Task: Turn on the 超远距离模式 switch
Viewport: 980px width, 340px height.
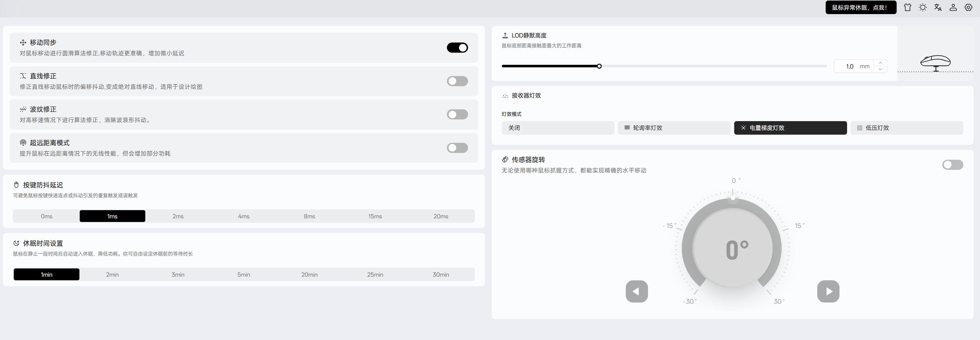Action: (457, 148)
